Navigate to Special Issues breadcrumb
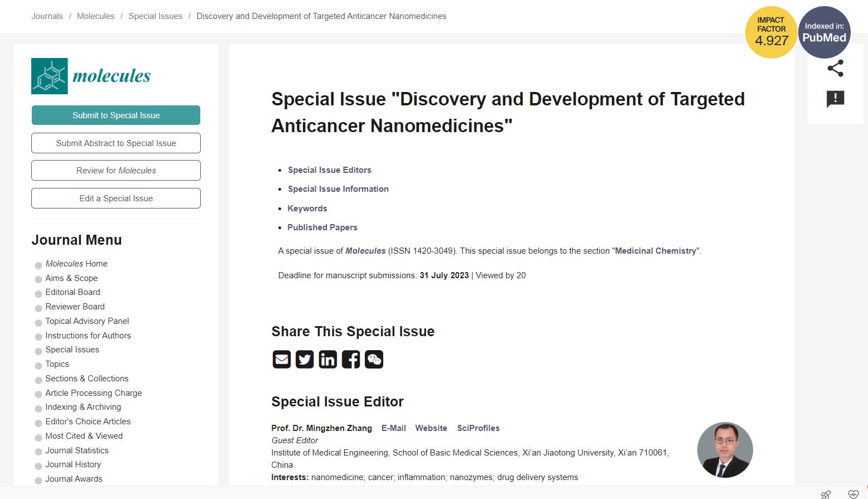This screenshot has width=868, height=499. point(155,16)
